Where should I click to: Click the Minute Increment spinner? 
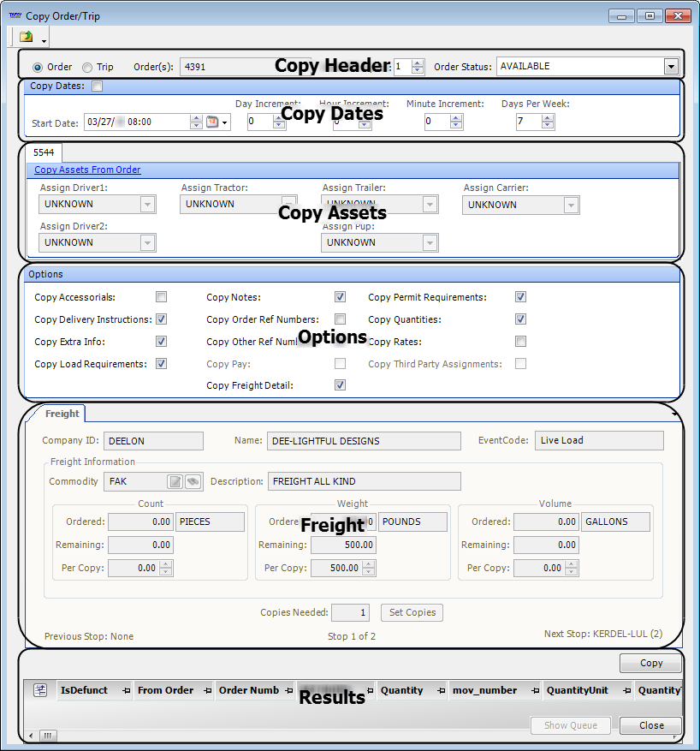456,122
